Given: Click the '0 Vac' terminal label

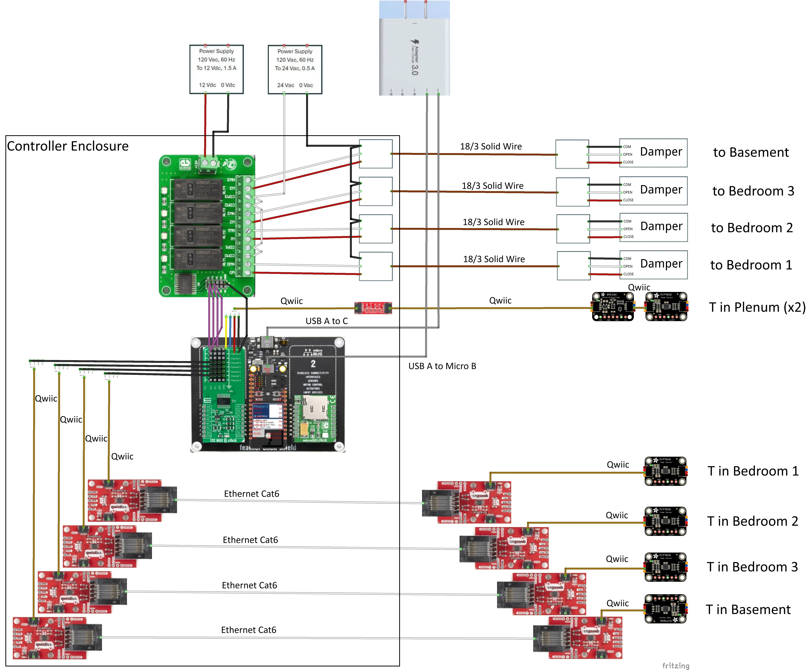Looking at the screenshot, I should coord(306,85).
